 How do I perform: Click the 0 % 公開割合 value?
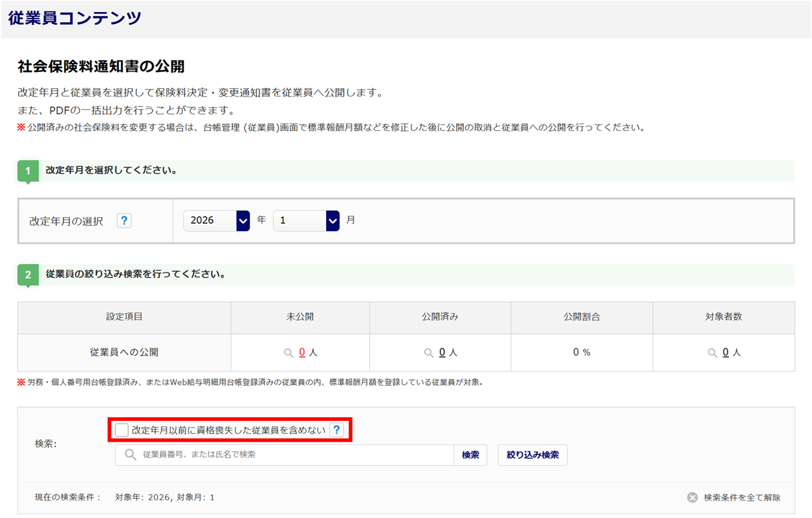[582, 352]
